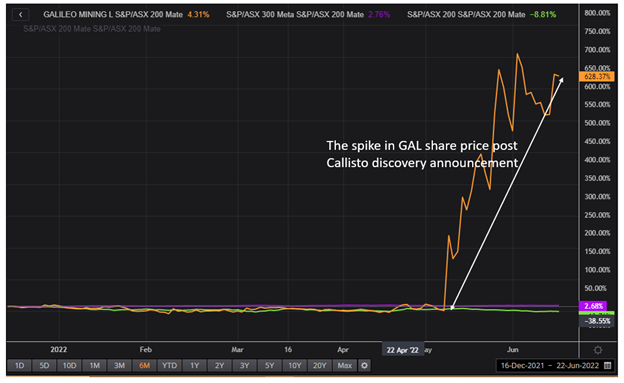Click the -38.55% axis value tag
The width and height of the screenshot is (624, 383).
pos(597,321)
